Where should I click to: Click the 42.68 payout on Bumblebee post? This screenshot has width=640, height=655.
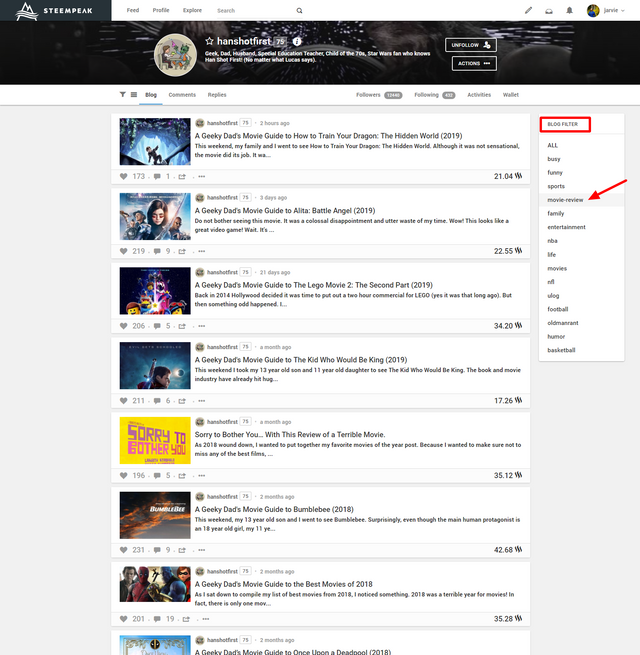click(x=508, y=550)
